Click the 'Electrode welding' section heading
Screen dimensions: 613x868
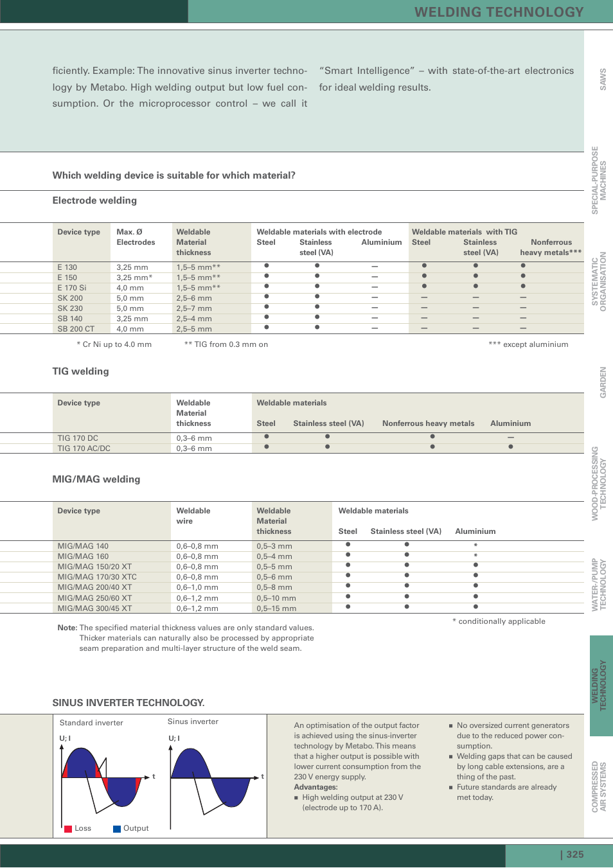coord(94,200)
